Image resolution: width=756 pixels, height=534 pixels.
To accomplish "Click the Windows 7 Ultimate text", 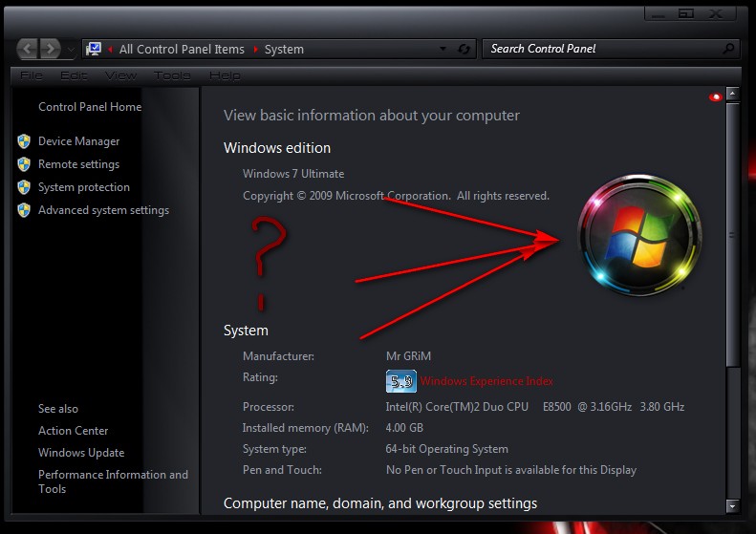I will (293, 174).
